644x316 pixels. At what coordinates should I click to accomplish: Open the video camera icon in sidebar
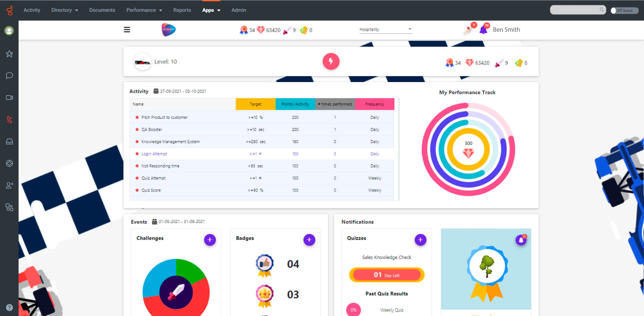9,98
